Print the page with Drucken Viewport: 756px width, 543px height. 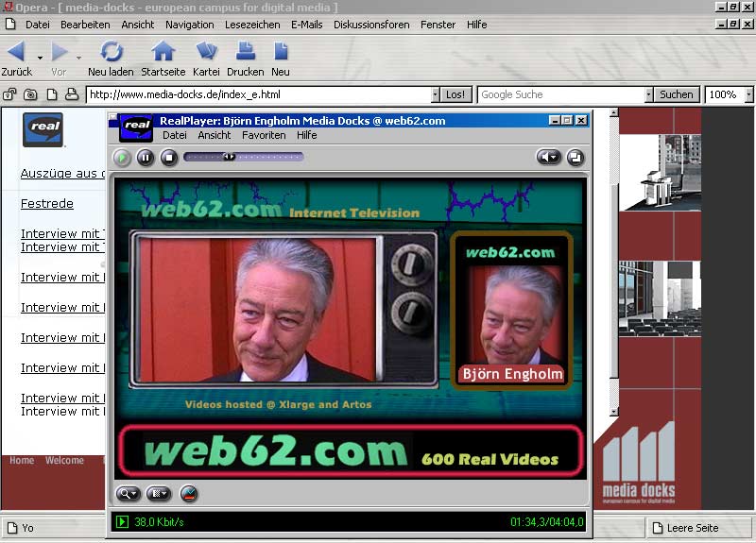(246, 52)
